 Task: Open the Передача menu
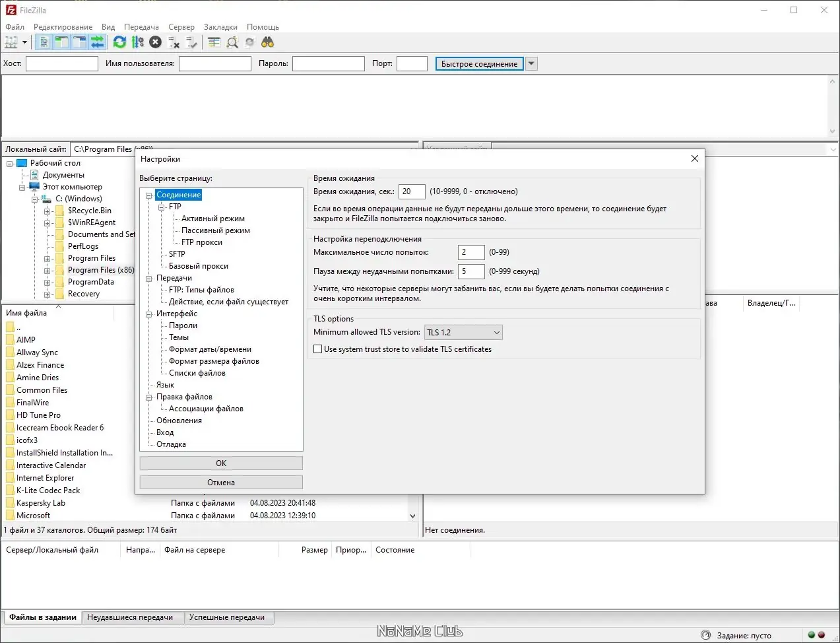(x=141, y=27)
